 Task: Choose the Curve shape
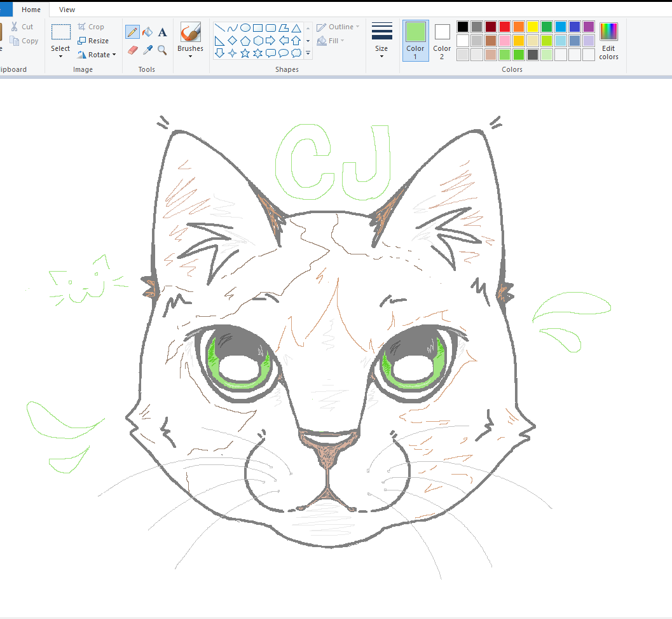(x=232, y=28)
